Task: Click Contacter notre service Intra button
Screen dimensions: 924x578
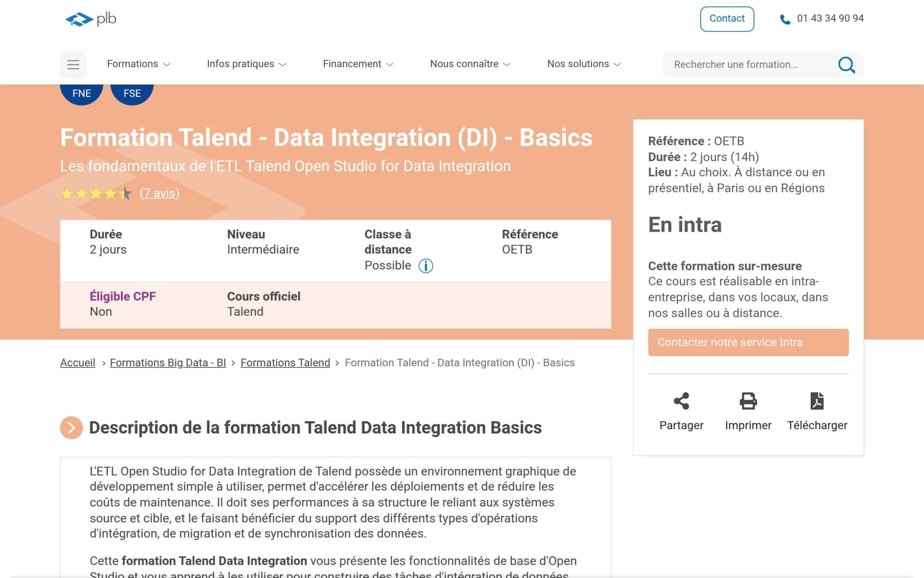Action: point(748,342)
